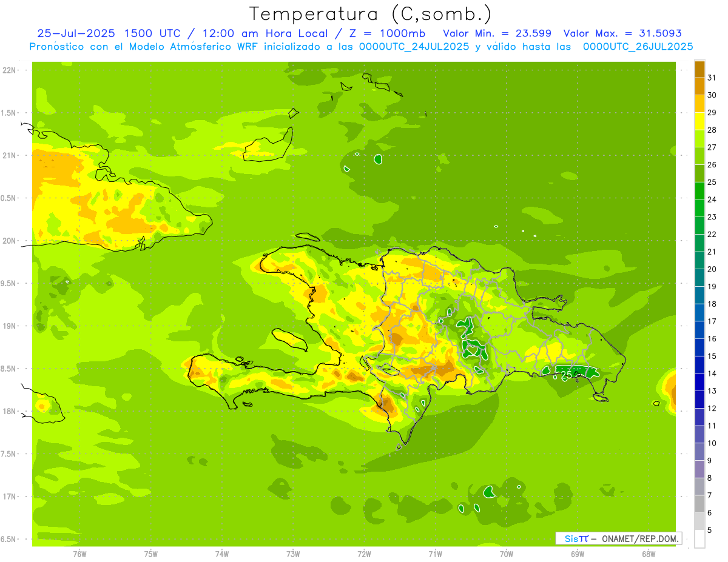Viewport: 728px width, 562px height.
Task: Click the '69W' longitude label
Action: (578, 554)
